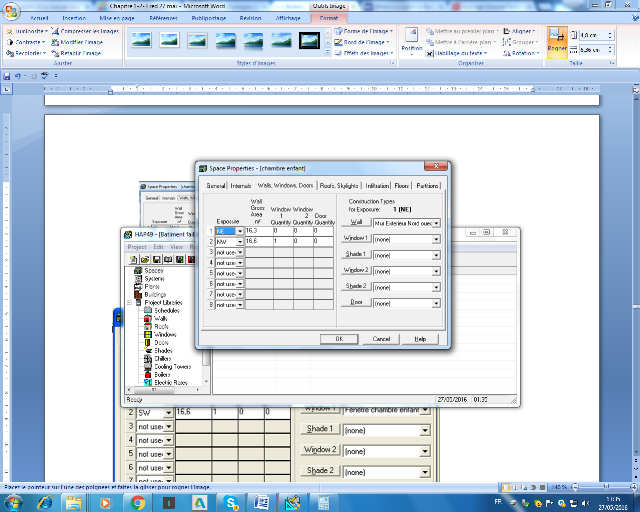Screen dimensions: 640x512
Task: Open the Door construction type dropdown
Action: [436, 302]
